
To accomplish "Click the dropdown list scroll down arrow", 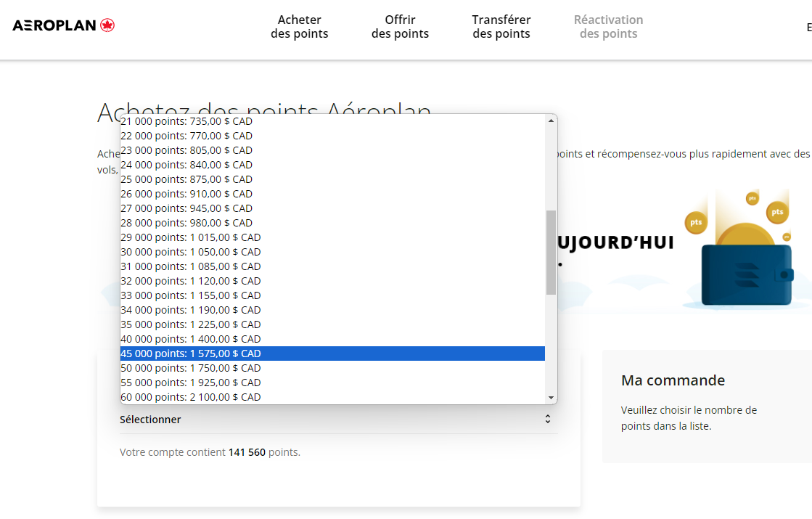I will pos(551,398).
